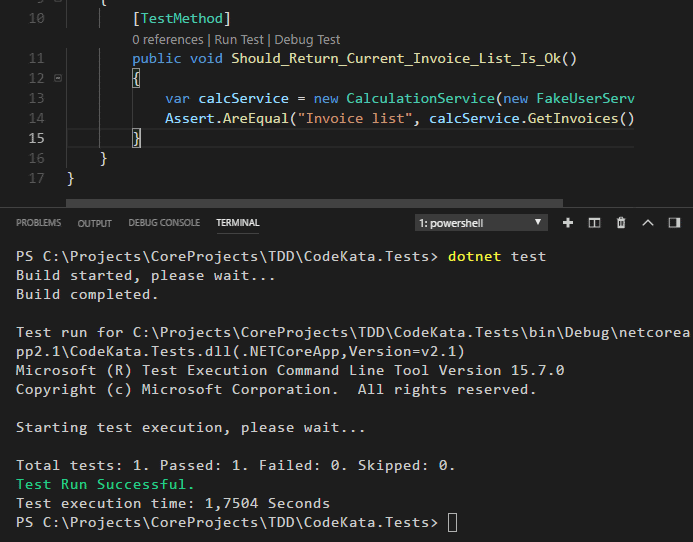Image resolution: width=693 pixels, height=542 pixels.
Task: Collapse the code fold at line 12
Action: click(58, 78)
